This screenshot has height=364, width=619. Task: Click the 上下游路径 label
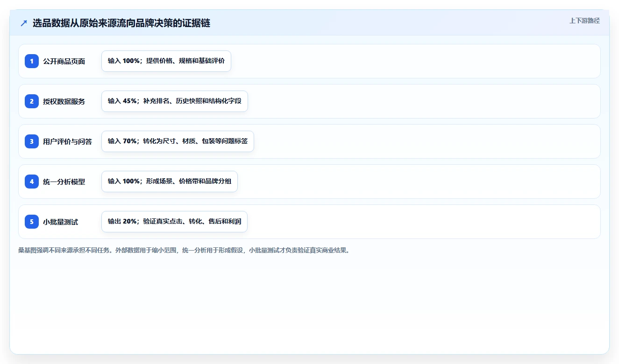pos(584,21)
